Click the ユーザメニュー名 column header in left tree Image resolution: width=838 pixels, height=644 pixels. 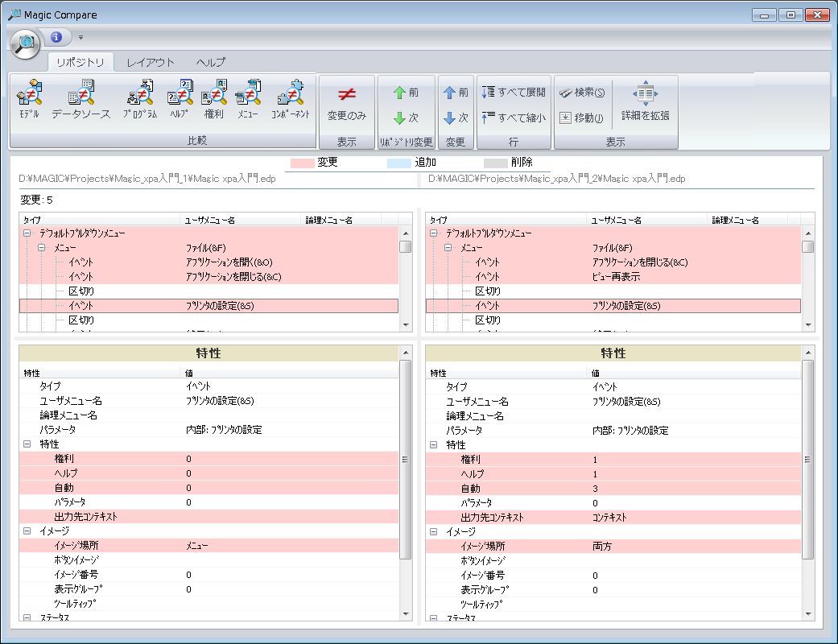tap(241, 220)
